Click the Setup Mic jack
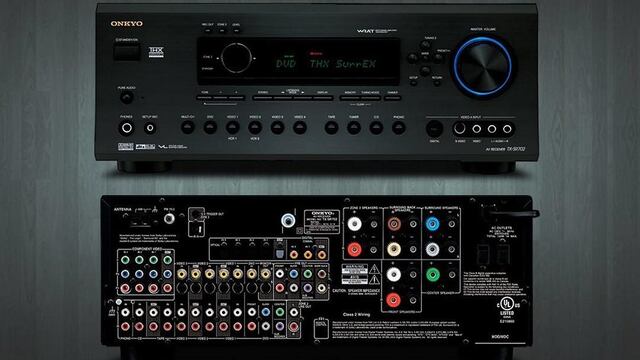 [150, 128]
